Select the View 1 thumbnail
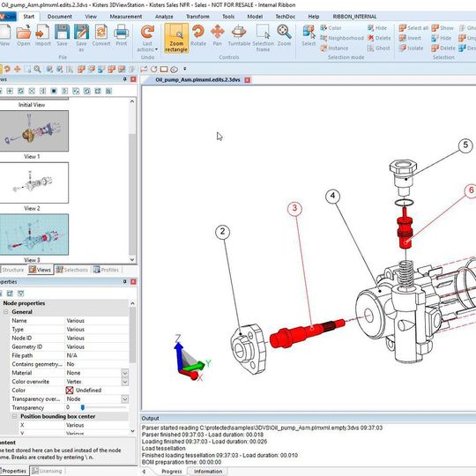The image size is (476, 476). coord(34,130)
